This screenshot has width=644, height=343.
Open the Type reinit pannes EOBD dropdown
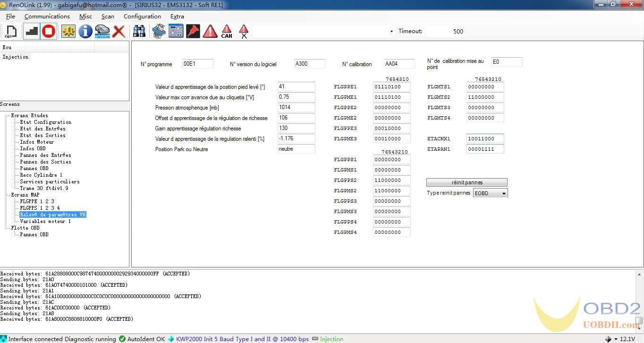[490, 193]
